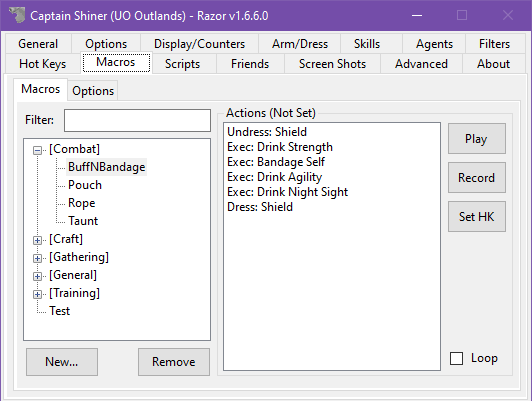Open the Options sub-tab under Macros

tap(93, 91)
